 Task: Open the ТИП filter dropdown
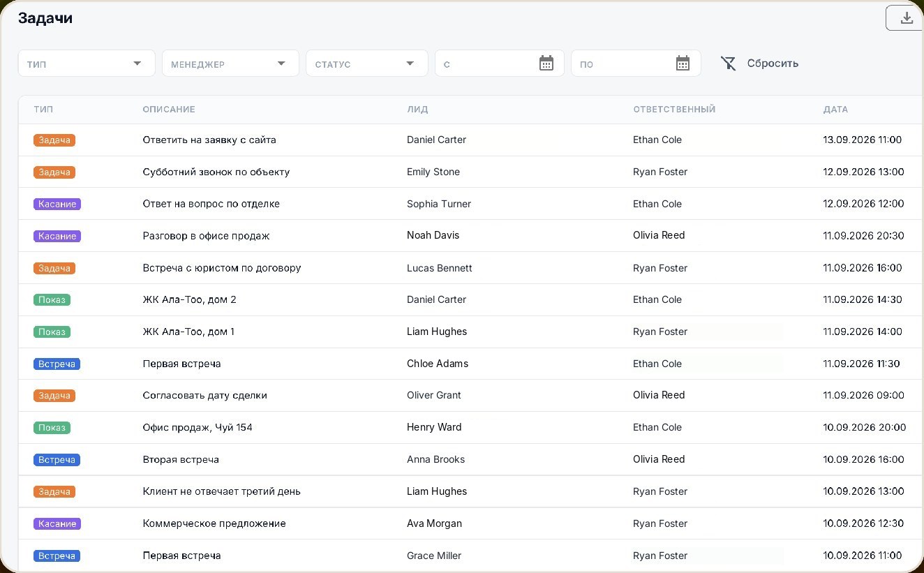click(x=87, y=64)
